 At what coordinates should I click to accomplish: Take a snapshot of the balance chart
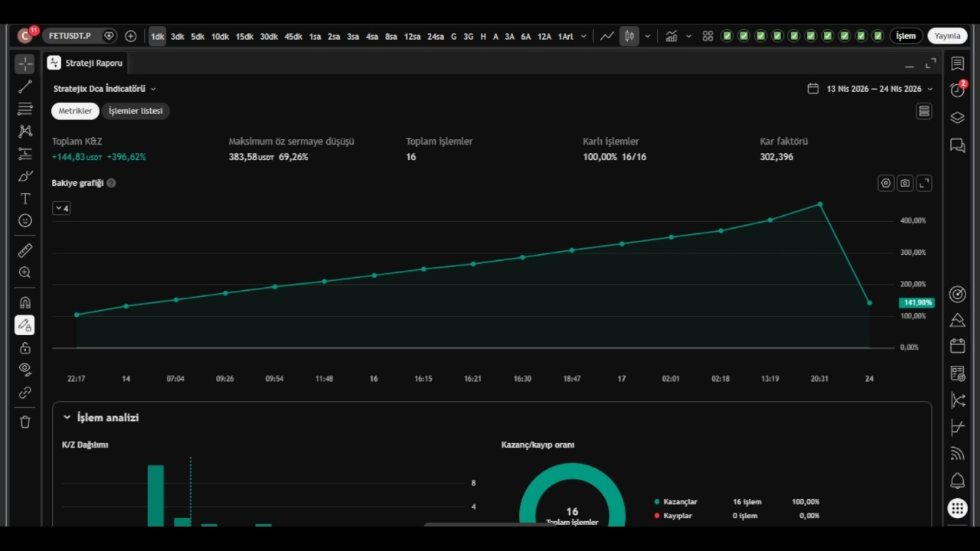pos(905,184)
